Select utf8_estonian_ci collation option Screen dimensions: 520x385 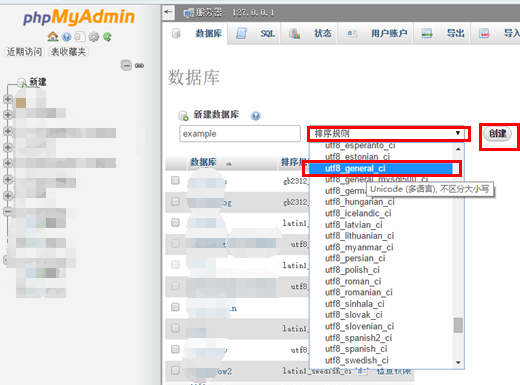click(357, 157)
